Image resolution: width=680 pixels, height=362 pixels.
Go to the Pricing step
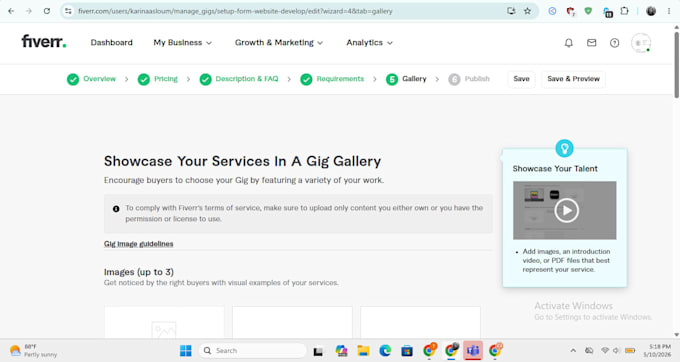[166, 79]
